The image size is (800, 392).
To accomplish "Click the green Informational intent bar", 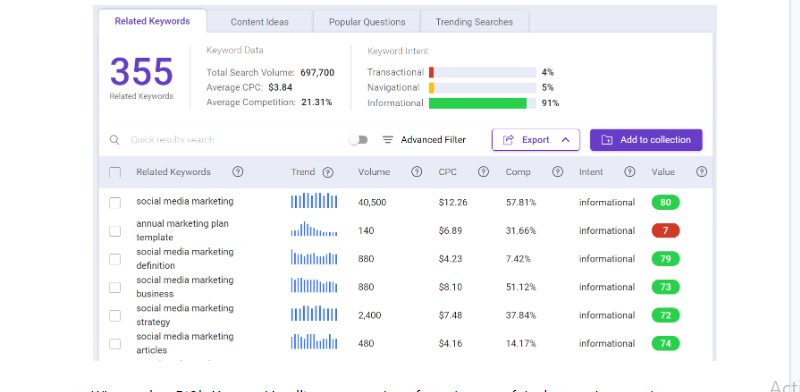I will coord(478,103).
